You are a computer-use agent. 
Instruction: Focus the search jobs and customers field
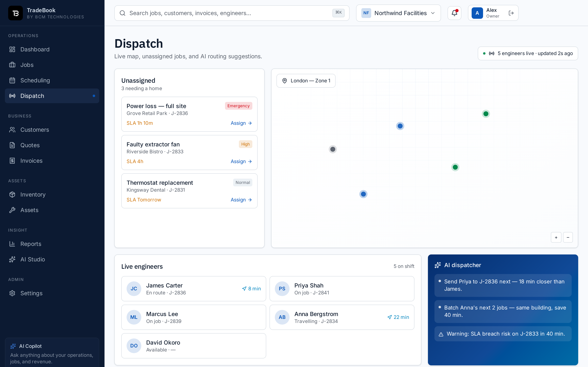pyautogui.click(x=232, y=13)
